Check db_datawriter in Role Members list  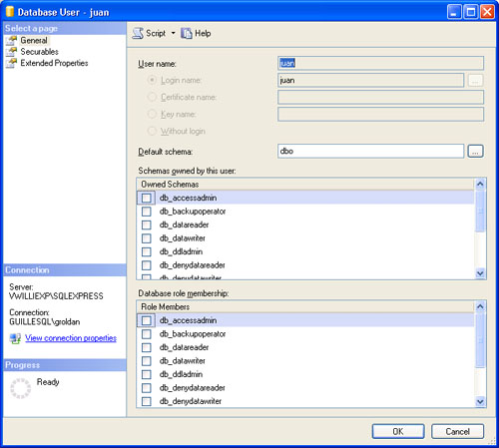click(x=146, y=361)
